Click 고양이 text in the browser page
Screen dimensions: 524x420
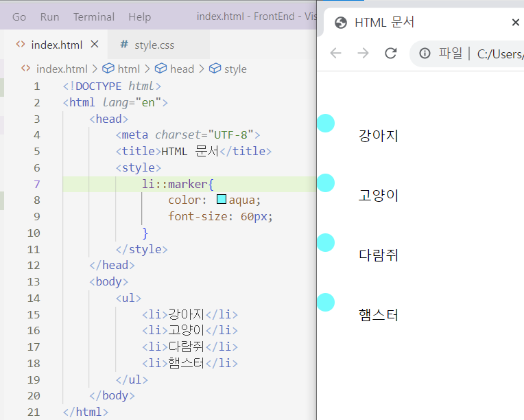379,196
